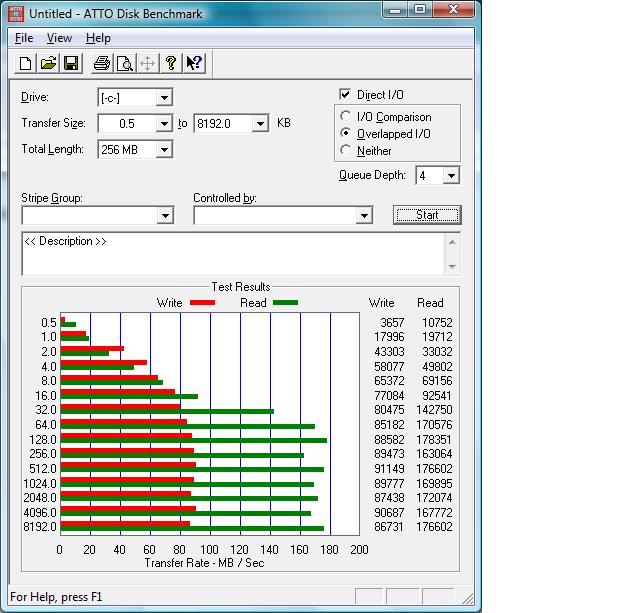Click the 'Transfer Rate - MB / Sec' axis label
The image size is (640, 613).
(204, 563)
